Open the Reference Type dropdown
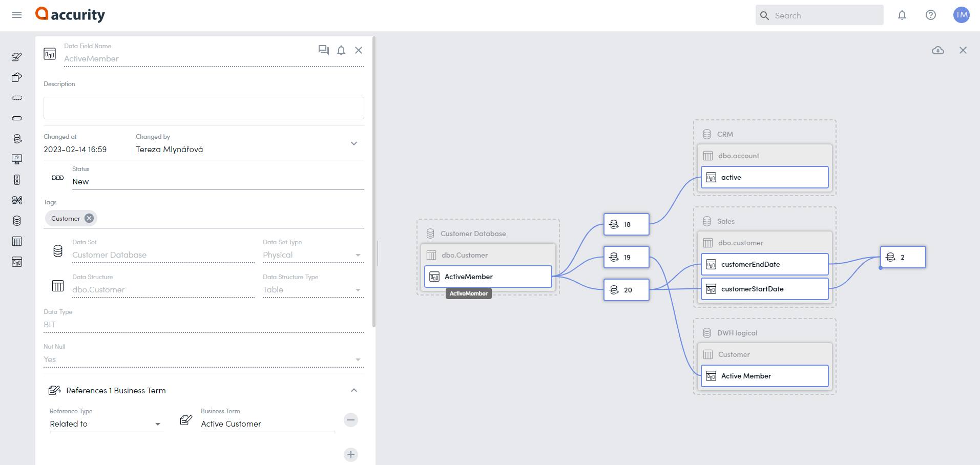 click(x=107, y=424)
